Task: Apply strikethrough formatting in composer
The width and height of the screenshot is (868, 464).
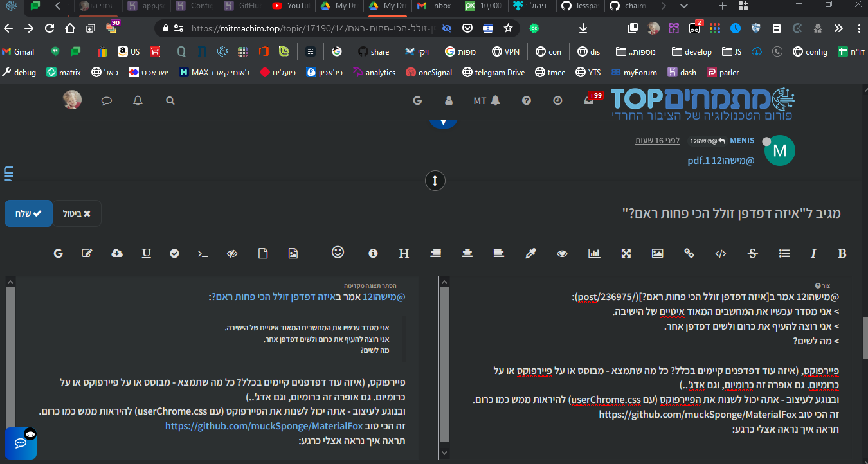Action: (752, 253)
